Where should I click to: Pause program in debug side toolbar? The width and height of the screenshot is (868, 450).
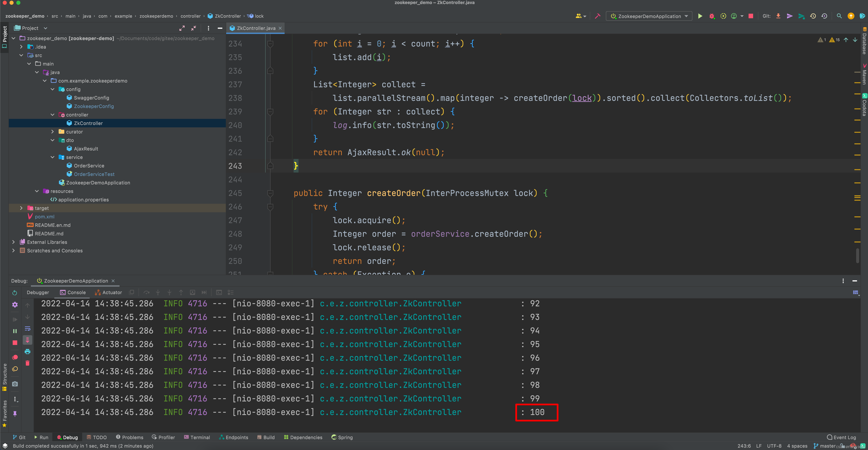tap(15, 331)
